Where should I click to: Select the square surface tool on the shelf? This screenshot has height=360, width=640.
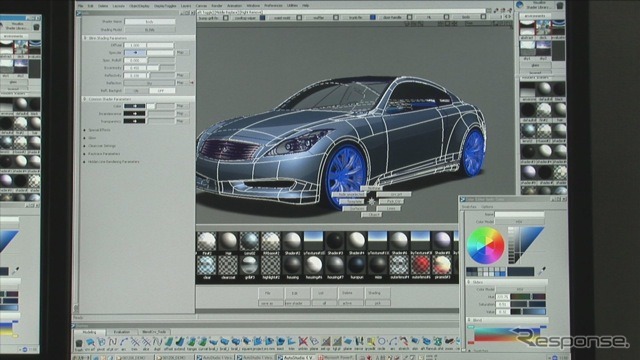247,342
